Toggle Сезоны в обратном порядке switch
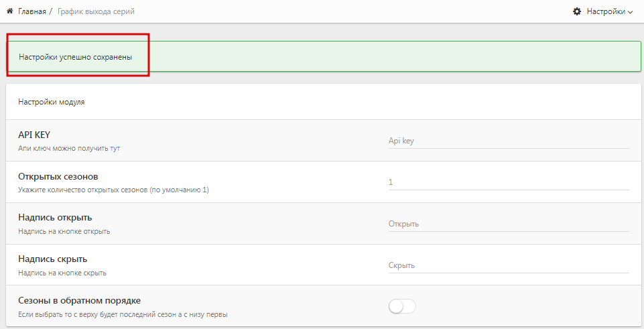644x329 pixels. pos(403,306)
